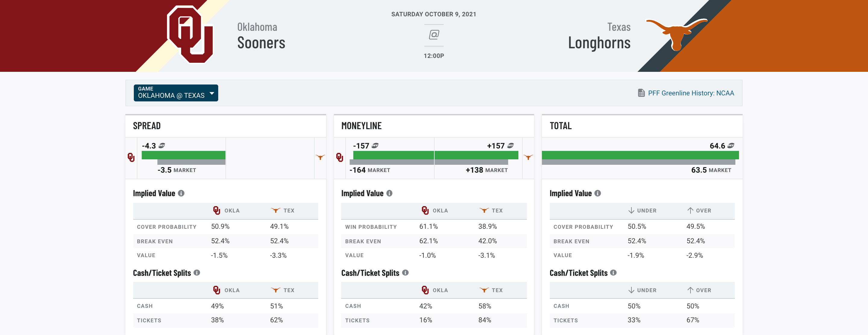Click the Total Implied Value info icon
Screen dimensions: 868x335
tap(598, 193)
